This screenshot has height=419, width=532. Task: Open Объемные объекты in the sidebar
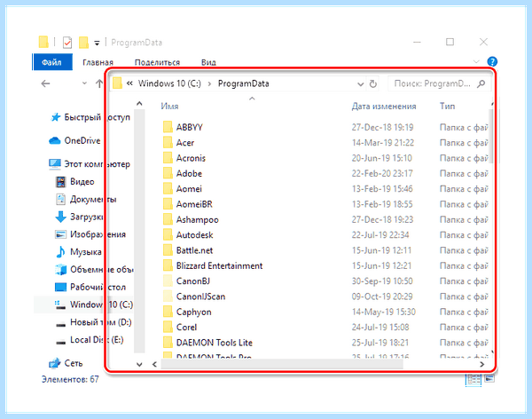tap(94, 270)
